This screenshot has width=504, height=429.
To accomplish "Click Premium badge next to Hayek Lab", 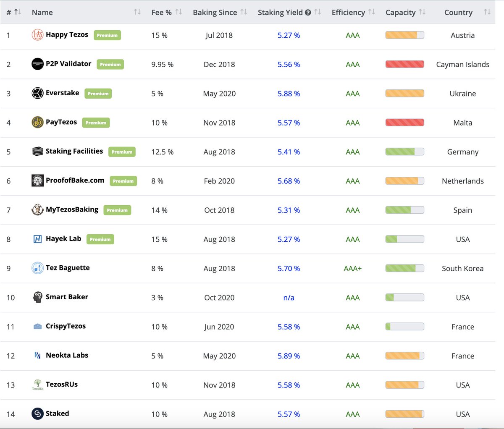I will click(100, 239).
